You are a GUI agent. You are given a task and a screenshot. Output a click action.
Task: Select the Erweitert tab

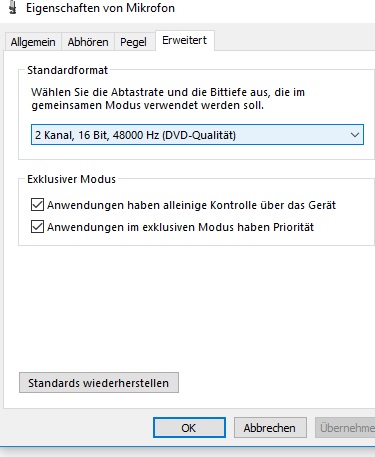tap(184, 40)
